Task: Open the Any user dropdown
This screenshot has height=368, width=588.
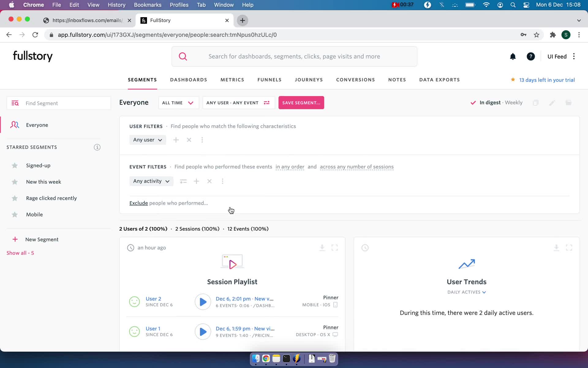Action: pos(148,140)
